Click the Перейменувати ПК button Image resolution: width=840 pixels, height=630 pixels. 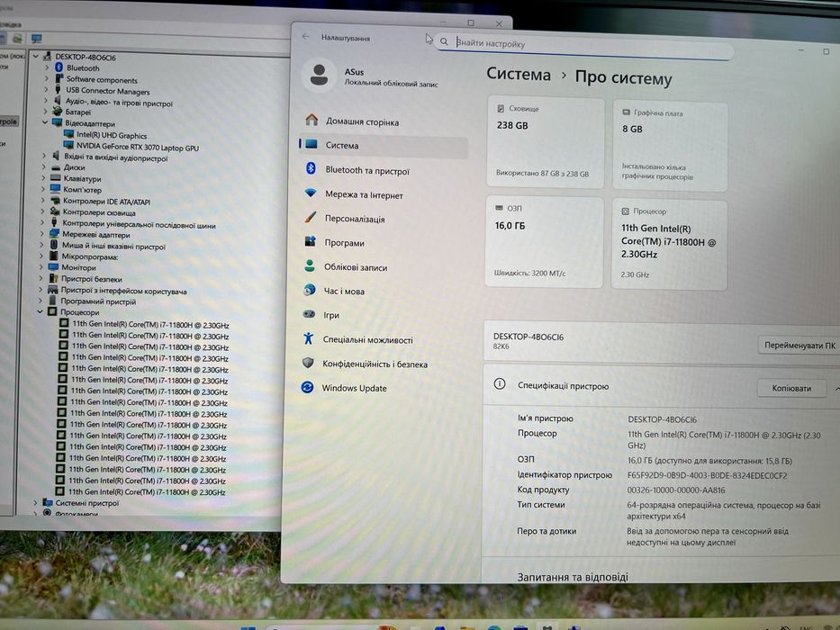[x=799, y=345]
